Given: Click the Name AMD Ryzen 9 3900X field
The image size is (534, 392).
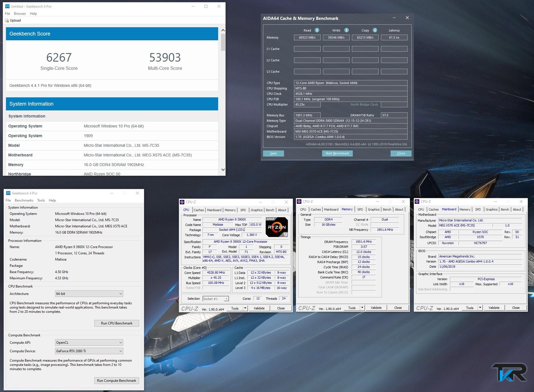Looking at the screenshot, I should click(x=232, y=219).
